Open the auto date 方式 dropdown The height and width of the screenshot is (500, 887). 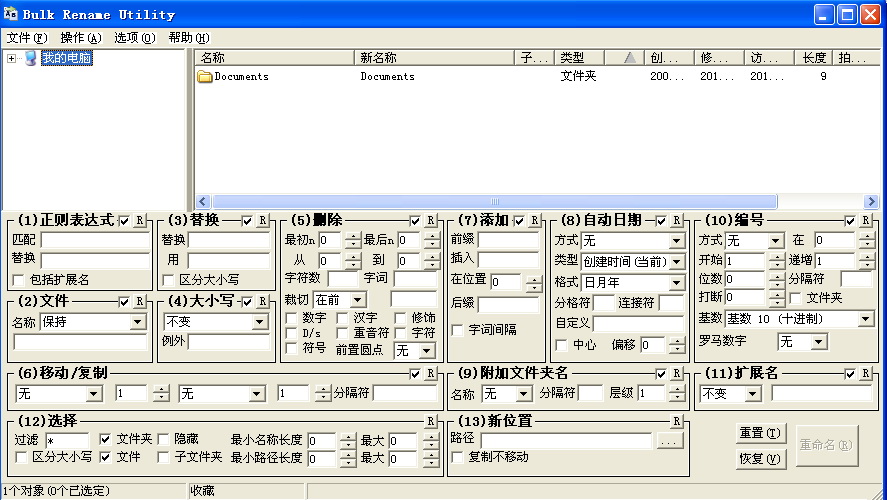[x=677, y=241]
